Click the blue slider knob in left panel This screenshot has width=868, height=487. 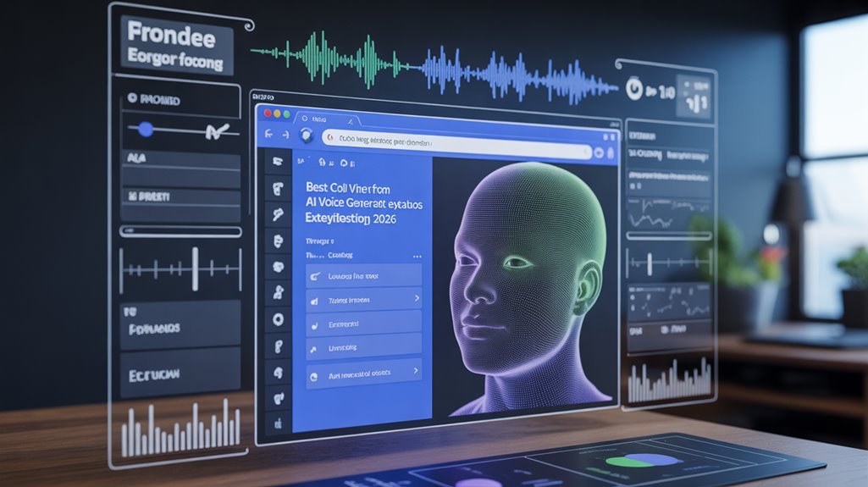click(x=146, y=129)
